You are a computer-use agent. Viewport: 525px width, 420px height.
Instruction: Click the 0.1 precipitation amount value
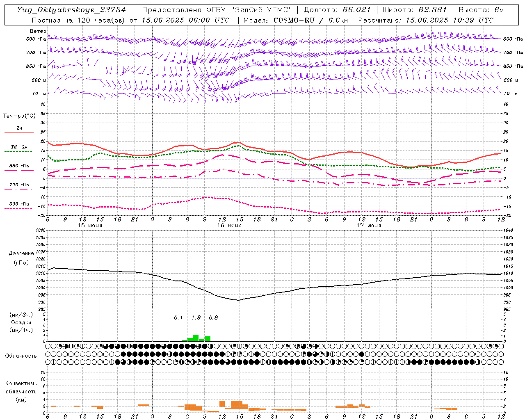pyautogui.click(x=178, y=318)
